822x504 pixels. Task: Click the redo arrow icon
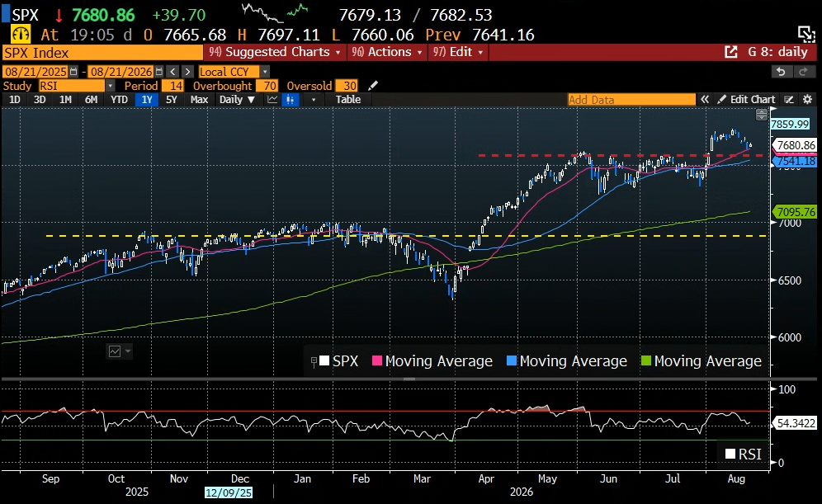pyautogui.click(x=803, y=72)
